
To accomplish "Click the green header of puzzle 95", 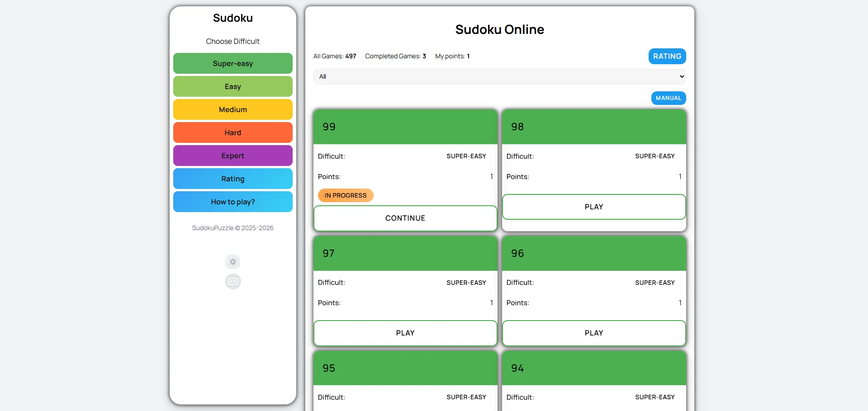I will click(x=405, y=368).
